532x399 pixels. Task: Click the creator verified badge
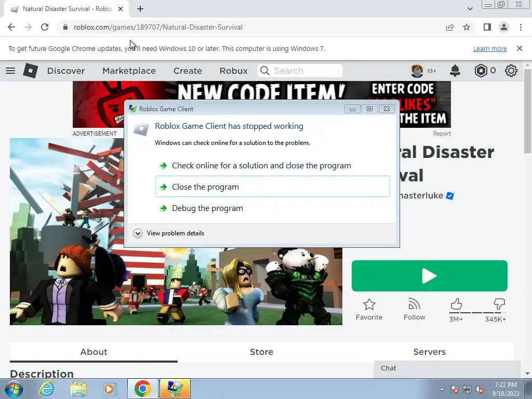(x=450, y=196)
